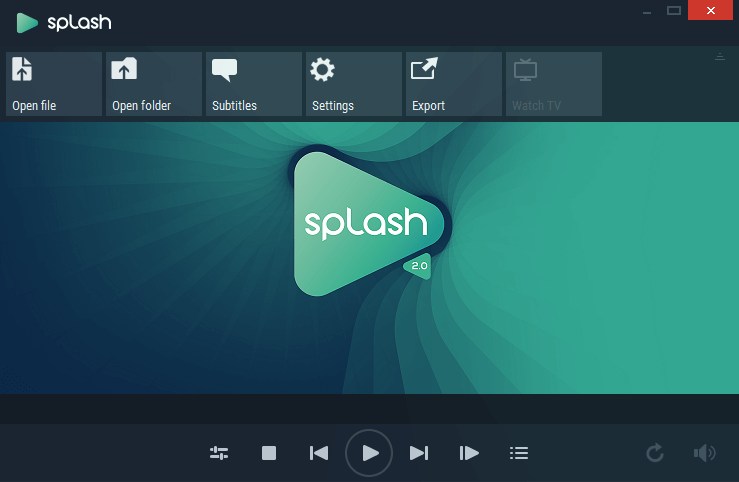Collapse the top toolbar panel
739x482 pixels.
tap(719, 57)
